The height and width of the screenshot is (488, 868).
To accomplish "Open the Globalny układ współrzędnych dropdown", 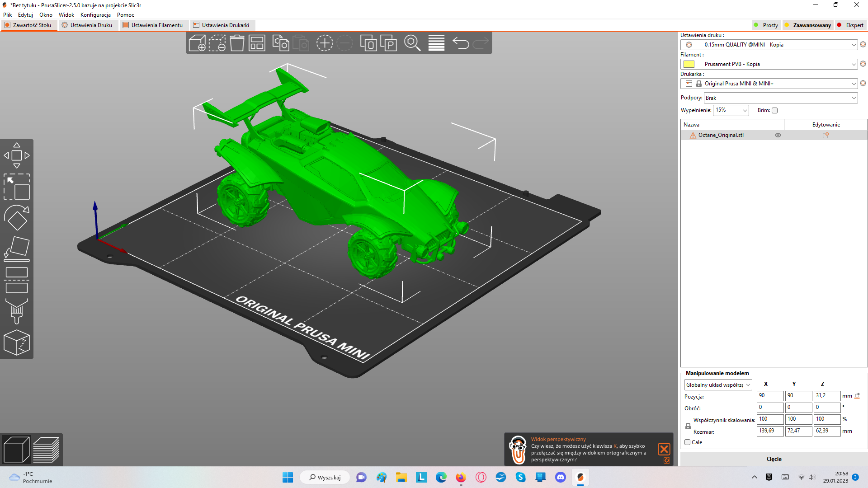I will pos(718,385).
